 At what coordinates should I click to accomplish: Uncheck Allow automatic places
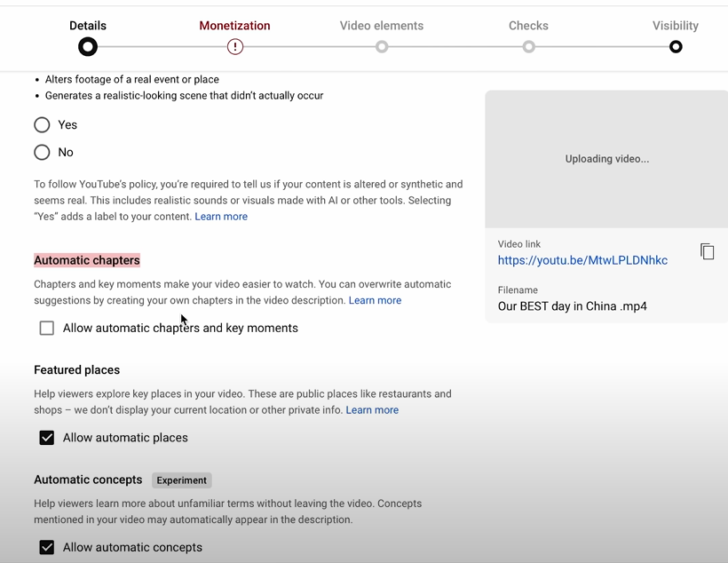(x=47, y=438)
